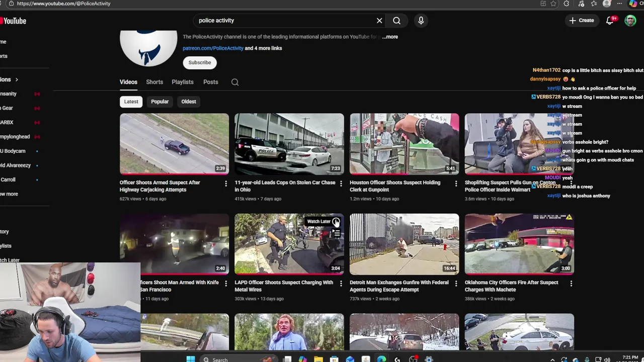Open 'Officer Shoots Armed Suspect' video title
Image resolution: width=644 pixels, height=362 pixels.
point(159,186)
